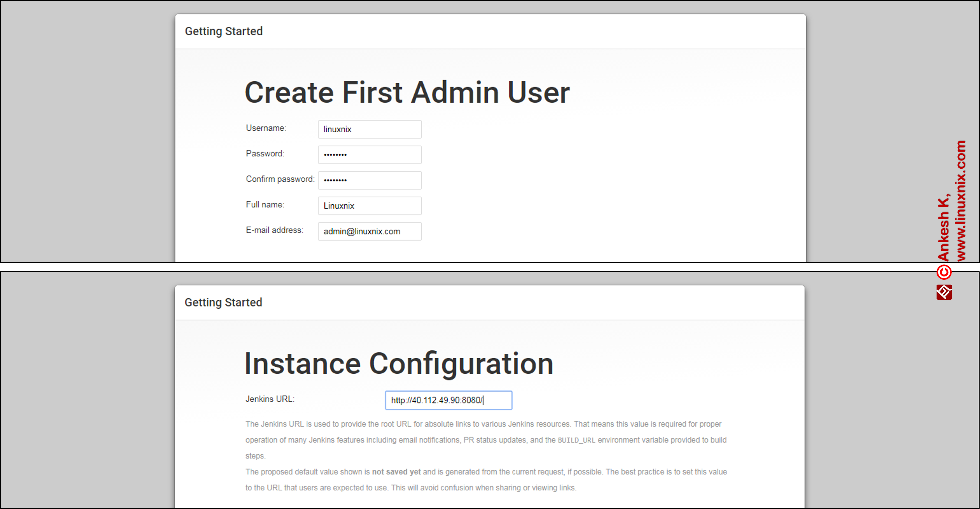The height and width of the screenshot is (509, 980).
Task: Click the E-mail address input field
Action: click(x=369, y=231)
